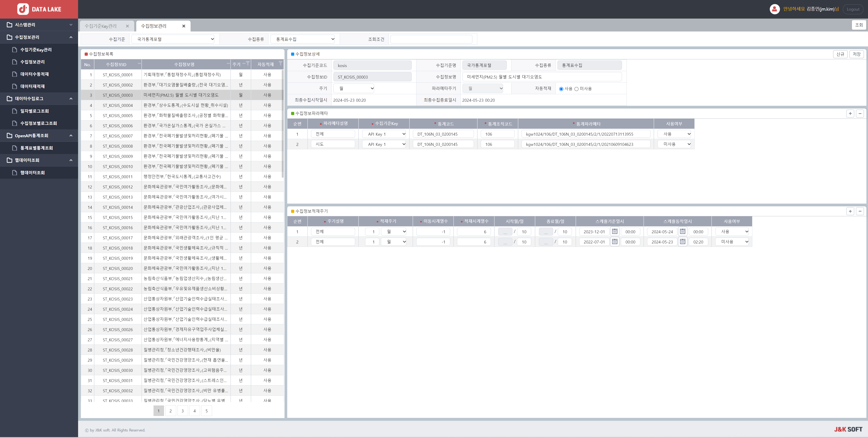868x438 pixels.
Task: Open 수집정보관리 submenu item in sidebar
Action: coord(32,62)
